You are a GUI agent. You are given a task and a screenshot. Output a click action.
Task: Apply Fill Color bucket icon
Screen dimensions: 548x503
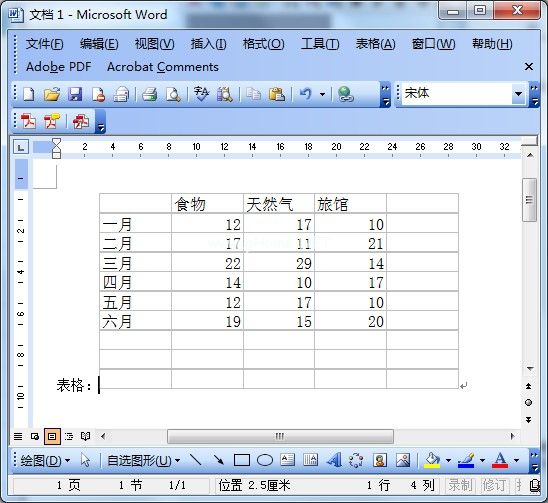click(432, 460)
